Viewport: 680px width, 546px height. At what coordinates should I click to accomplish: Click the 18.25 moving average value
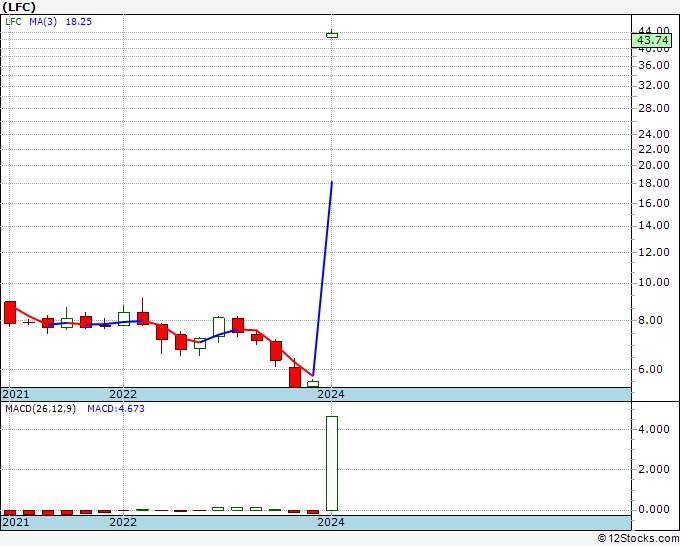point(78,22)
